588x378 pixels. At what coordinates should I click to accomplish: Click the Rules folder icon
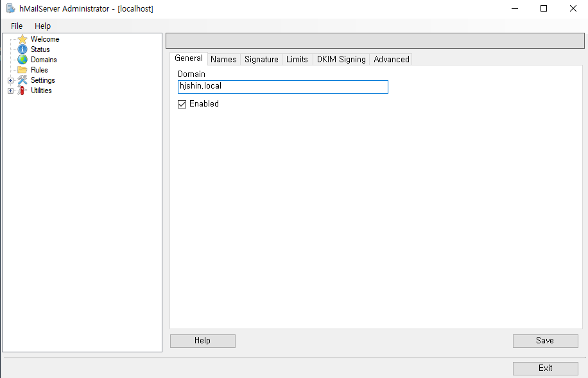point(22,70)
